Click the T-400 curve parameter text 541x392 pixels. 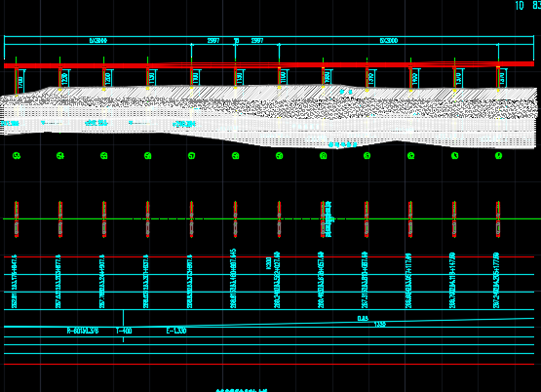coord(124,331)
